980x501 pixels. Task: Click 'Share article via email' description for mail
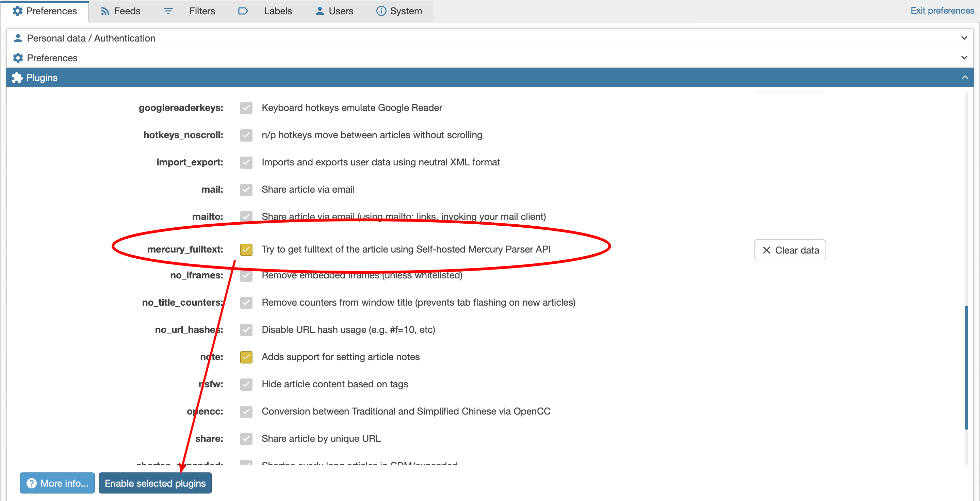[x=308, y=190]
